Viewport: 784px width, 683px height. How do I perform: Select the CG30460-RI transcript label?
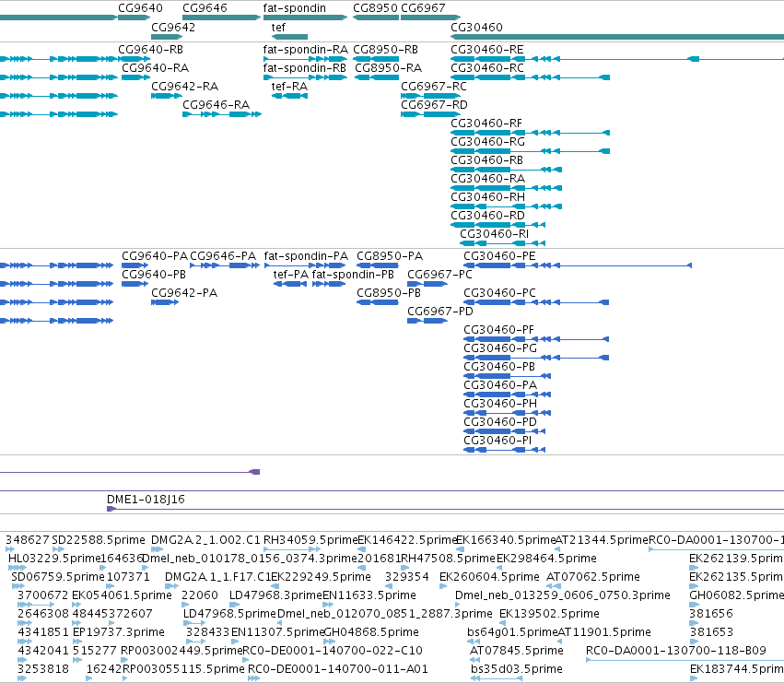[x=495, y=235]
